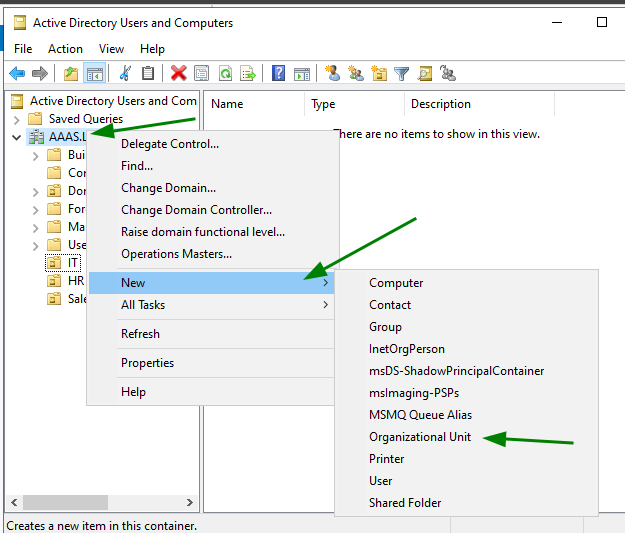
Task: Open the Properties toolbar icon
Action: [201, 73]
